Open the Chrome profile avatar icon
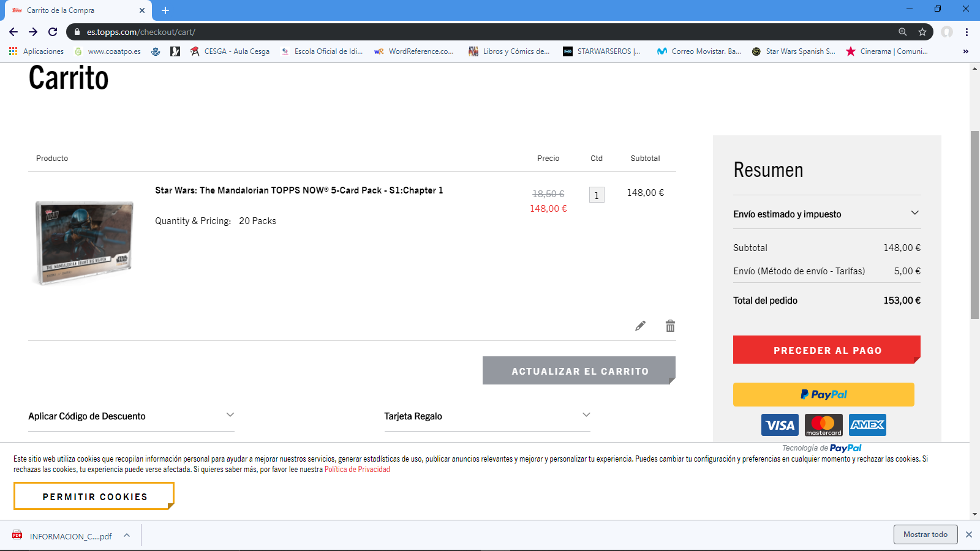Viewport: 980px width, 551px height. coord(947,32)
